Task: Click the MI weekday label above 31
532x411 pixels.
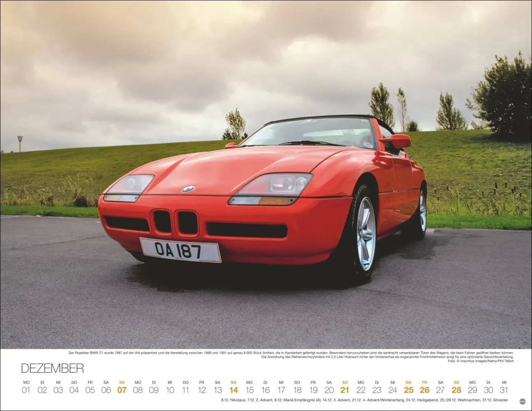Action: point(504,382)
